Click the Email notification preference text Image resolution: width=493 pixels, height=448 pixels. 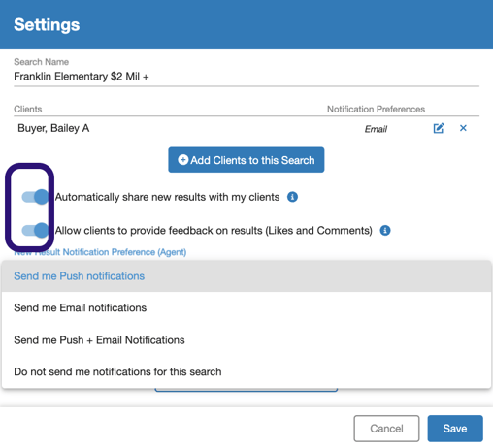coord(376,129)
